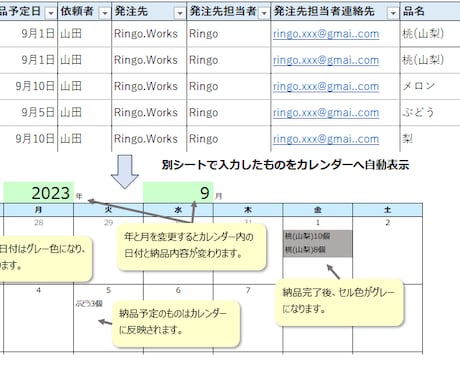Select the green year cell showing 2023
The width and height of the screenshot is (460, 380).
coord(39,193)
